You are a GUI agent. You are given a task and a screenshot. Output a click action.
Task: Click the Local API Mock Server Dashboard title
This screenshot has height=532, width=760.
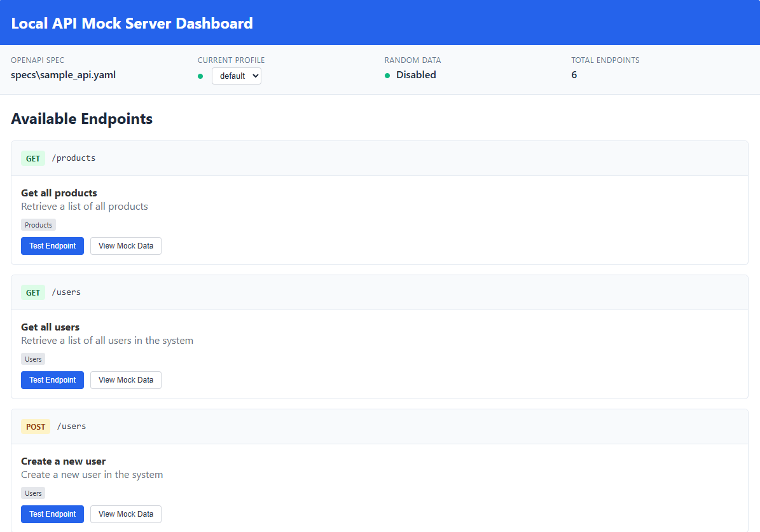(132, 24)
